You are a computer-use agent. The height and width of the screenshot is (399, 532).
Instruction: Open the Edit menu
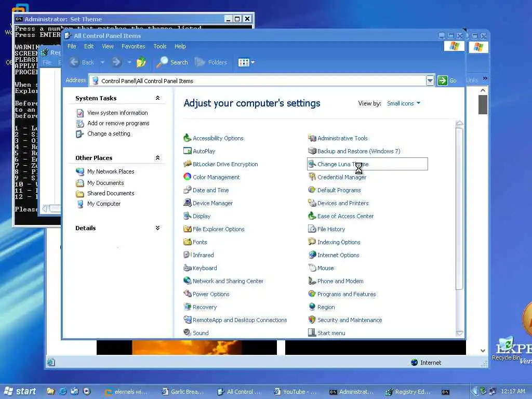coord(89,46)
